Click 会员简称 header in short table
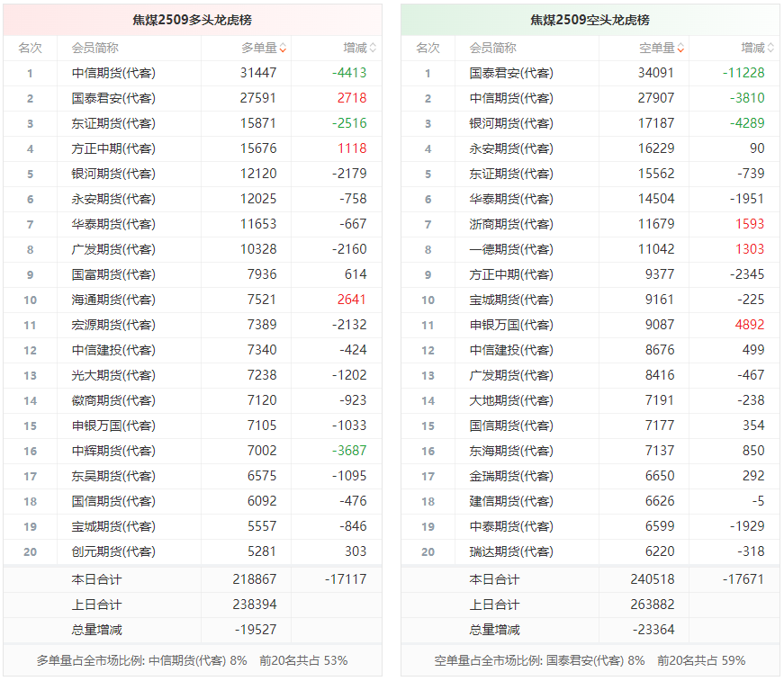 (493, 48)
